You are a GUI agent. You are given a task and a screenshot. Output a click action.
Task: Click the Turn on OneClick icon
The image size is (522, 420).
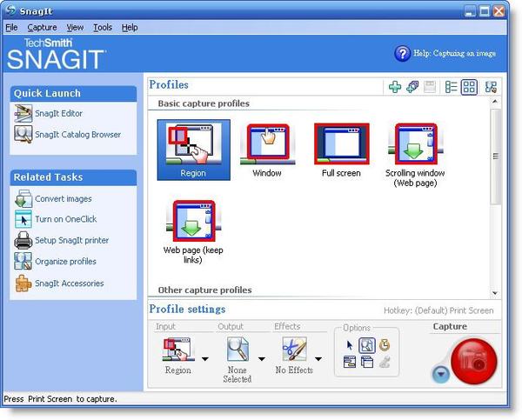click(x=23, y=219)
